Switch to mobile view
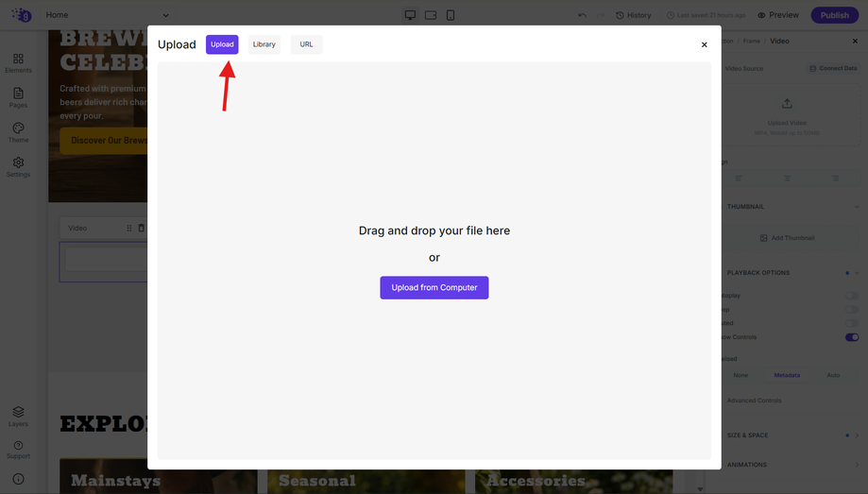Viewport: 868px width, 494px height. pyautogui.click(x=451, y=15)
